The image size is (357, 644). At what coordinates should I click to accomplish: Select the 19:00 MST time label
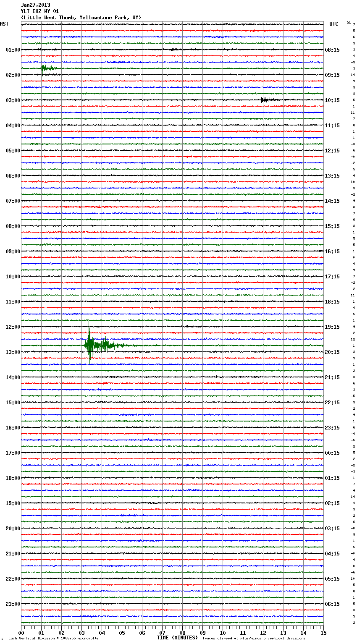point(13,503)
